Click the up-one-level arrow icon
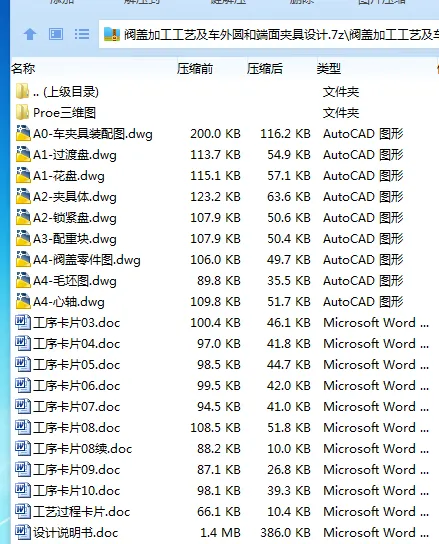The height and width of the screenshot is (544, 439). tap(30, 34)
